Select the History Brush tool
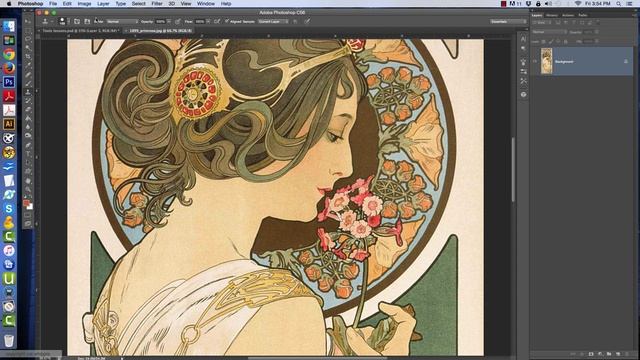This screenshot has width=640, height=360. (28, 101)
